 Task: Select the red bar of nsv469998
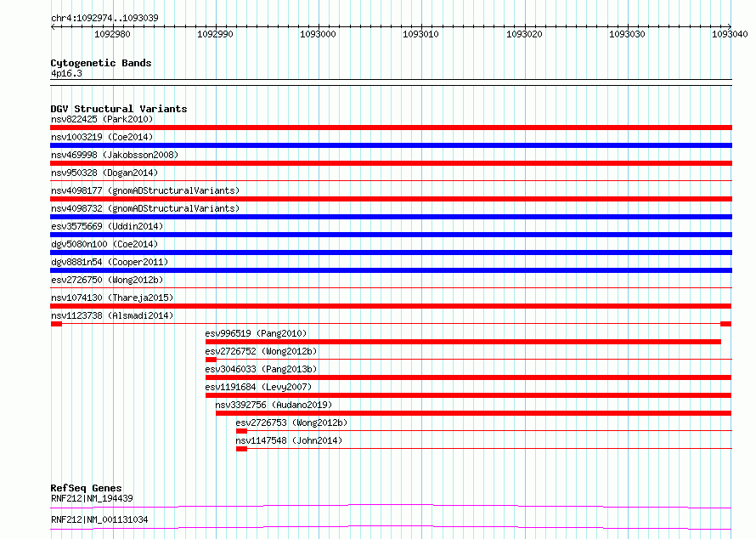391,163
